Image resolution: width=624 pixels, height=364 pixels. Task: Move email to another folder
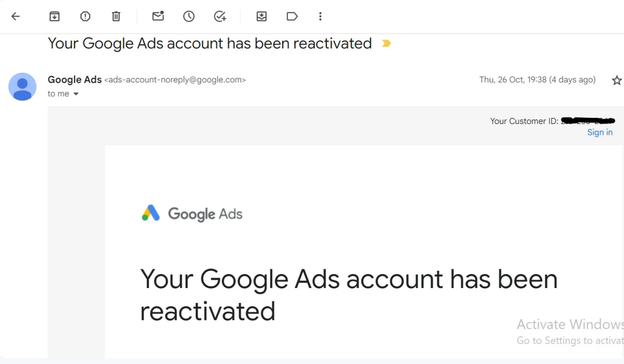click(x=261, y=16)
